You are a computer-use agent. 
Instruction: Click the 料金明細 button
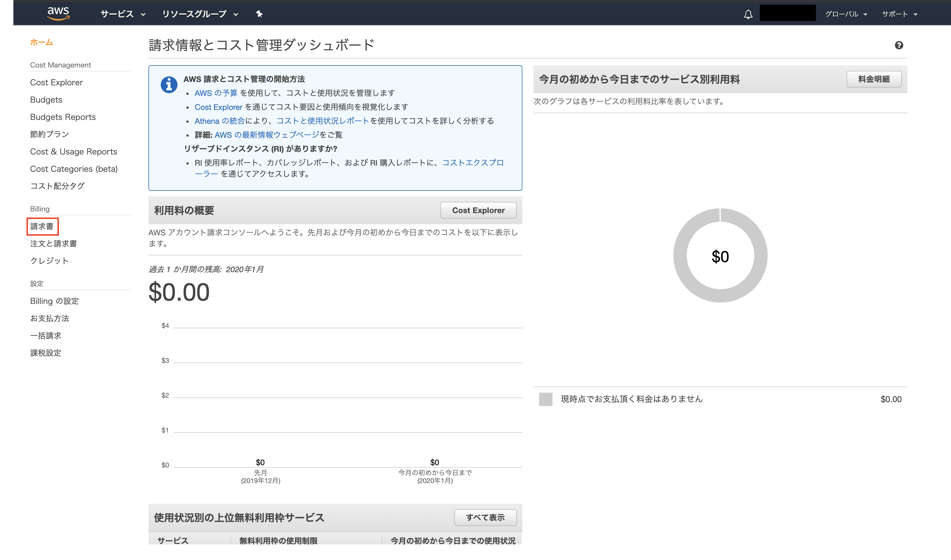coord(874,79)
